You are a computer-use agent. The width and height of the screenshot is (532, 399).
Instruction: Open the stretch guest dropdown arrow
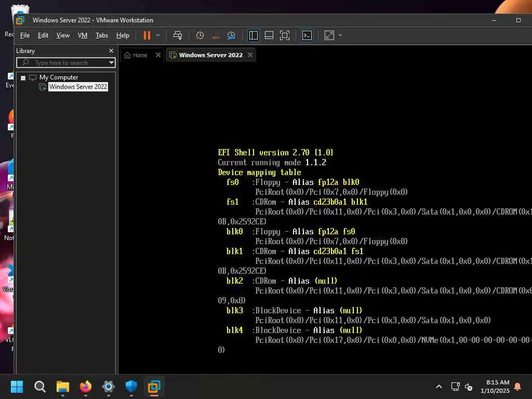(x=340, y=35)
